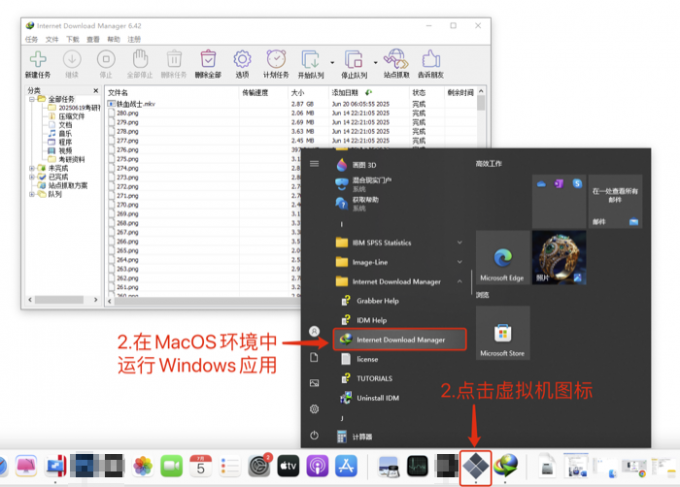Open the 下载 menu in IDM
The height and width of the screenshot is (487, 680).
72,39
